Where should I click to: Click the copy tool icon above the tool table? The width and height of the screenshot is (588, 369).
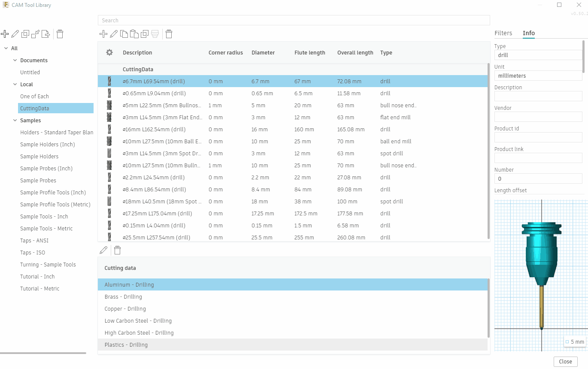[124, 34]
